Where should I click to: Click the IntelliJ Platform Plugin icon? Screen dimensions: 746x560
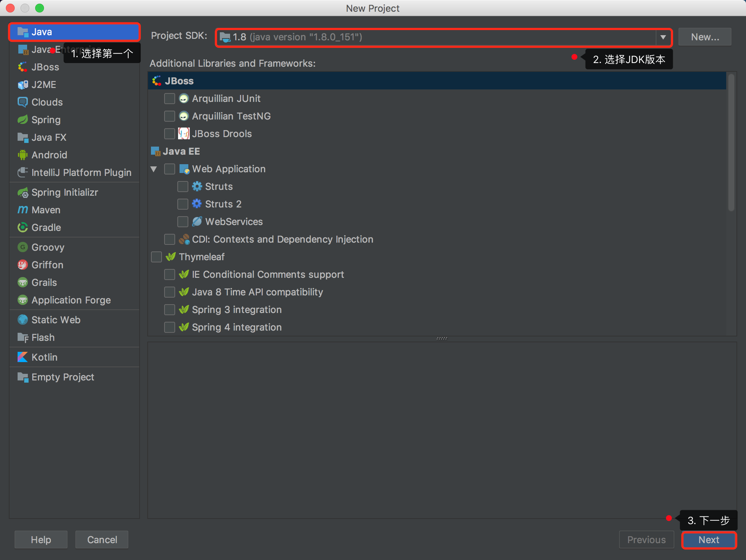(23, 173)
